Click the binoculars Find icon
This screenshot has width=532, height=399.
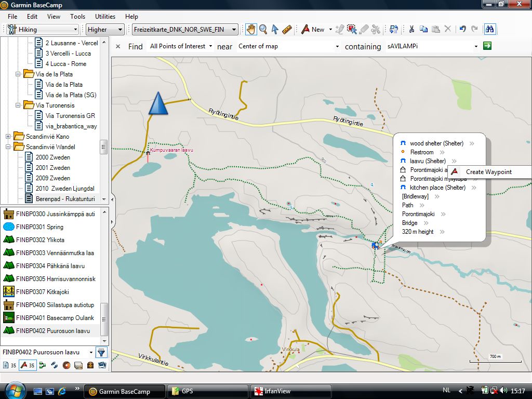pyautogui.click(x=489, y=30)
